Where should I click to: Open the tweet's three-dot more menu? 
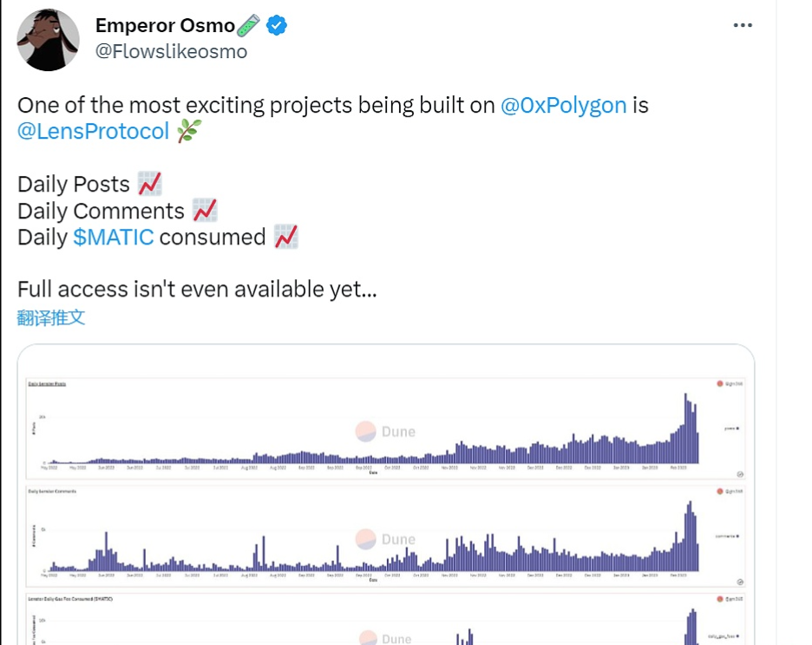(743, 26)
